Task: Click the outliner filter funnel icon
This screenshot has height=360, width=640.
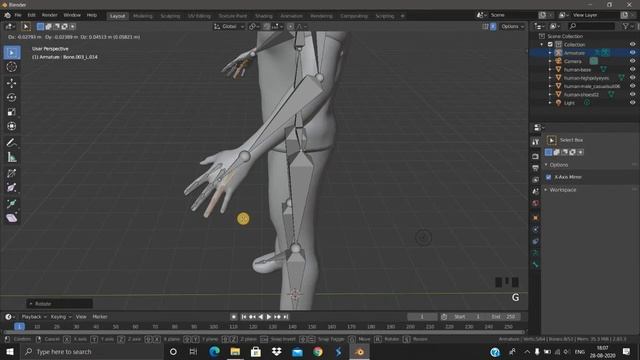Action: coord(626,26)
